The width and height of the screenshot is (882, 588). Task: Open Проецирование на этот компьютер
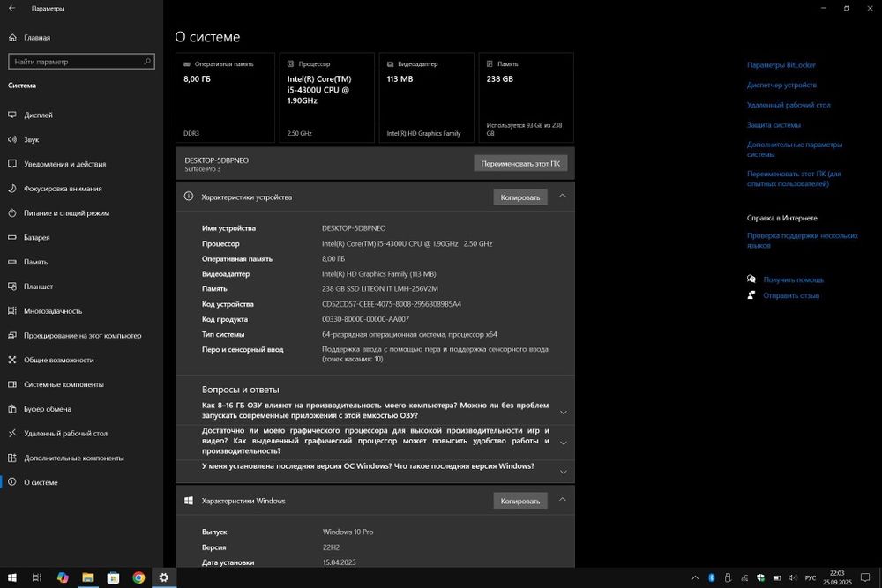82,336
